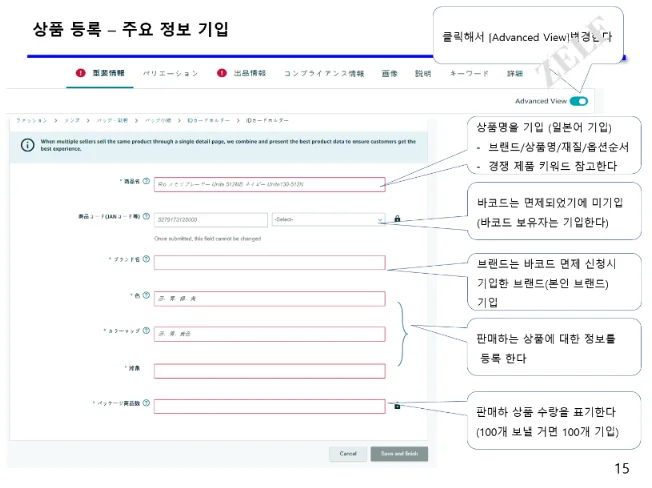The image size is (652, 488).
Task: Select the 画像 tab
Action: pos(390,74)
